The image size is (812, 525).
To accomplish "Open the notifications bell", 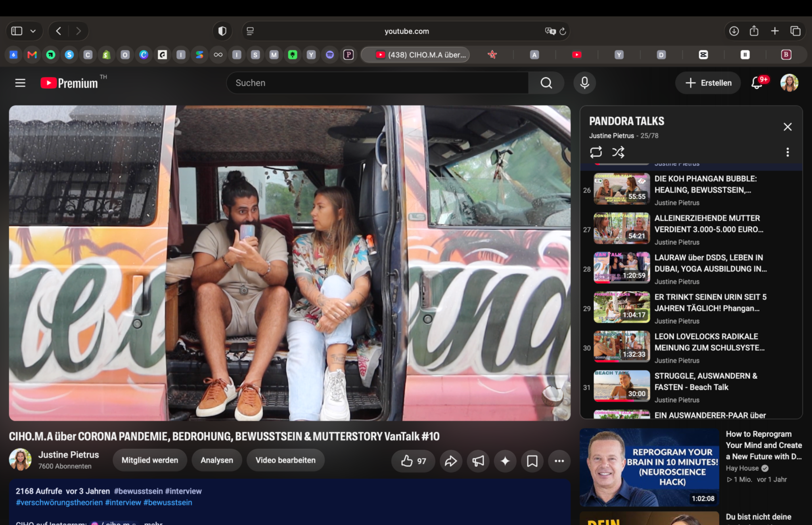I will (x=757, y=83).
